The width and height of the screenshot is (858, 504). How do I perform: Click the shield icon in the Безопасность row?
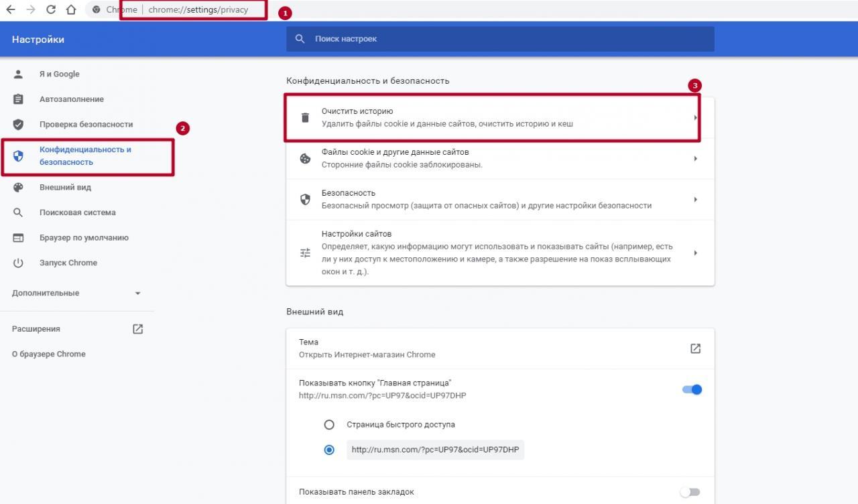point(305,199)
